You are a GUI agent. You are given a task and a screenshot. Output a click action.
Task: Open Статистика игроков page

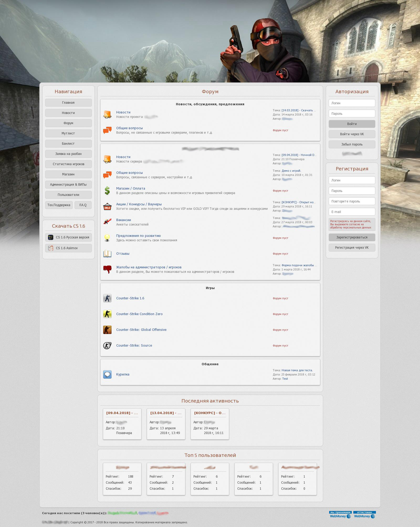[69, 164]
